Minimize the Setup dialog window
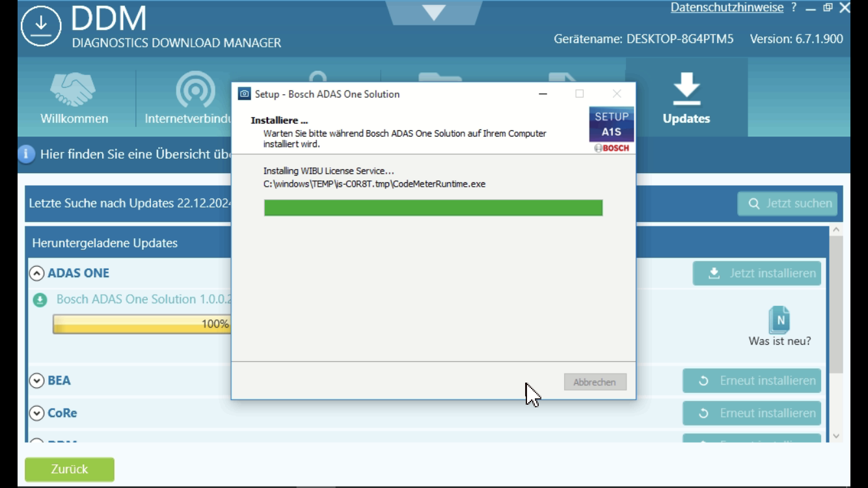This screenshot has height=488, width=868. point(543,94)
